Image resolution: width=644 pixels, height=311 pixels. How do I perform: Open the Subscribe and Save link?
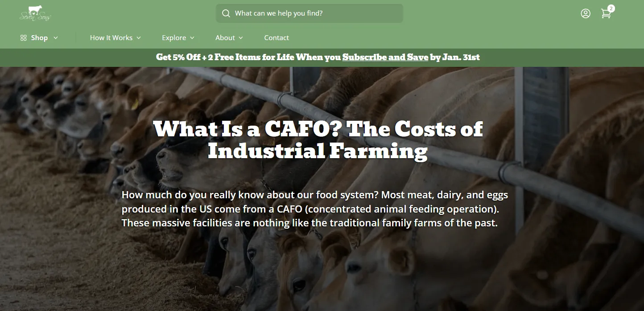click(385, 57)
